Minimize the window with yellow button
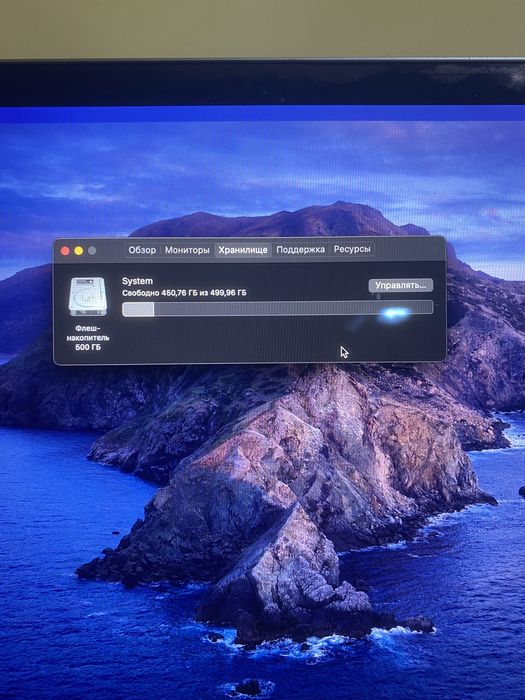Image resolution: width=525 pixels, height=700 pixels. 79,251
